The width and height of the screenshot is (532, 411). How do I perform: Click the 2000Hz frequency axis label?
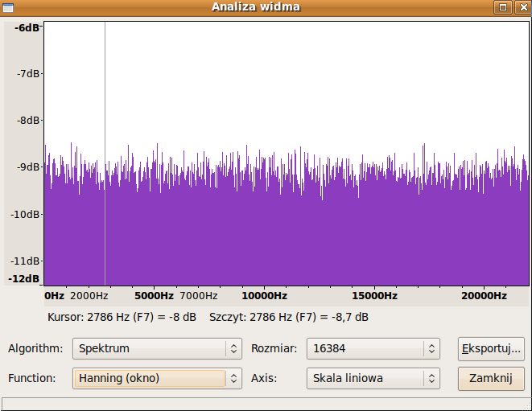(x=89, y=296)
